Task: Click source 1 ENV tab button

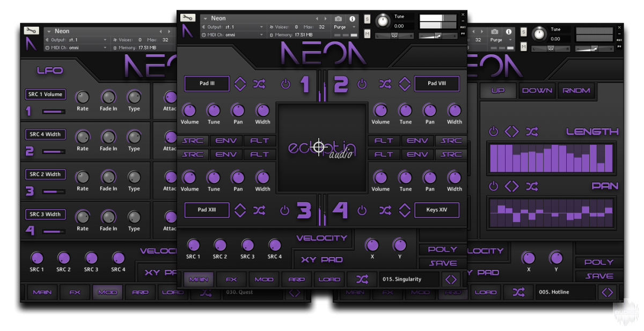Action: click(226, 141)
